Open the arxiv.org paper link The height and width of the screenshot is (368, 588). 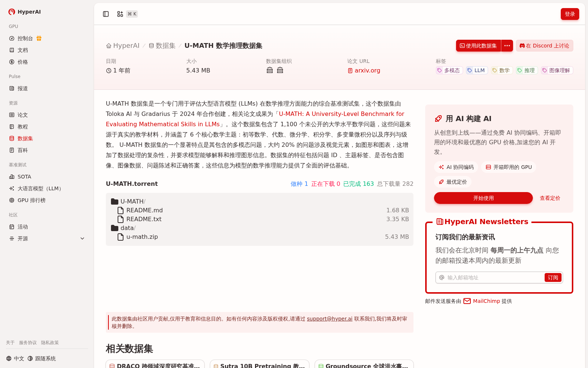(x=364, y=70)
